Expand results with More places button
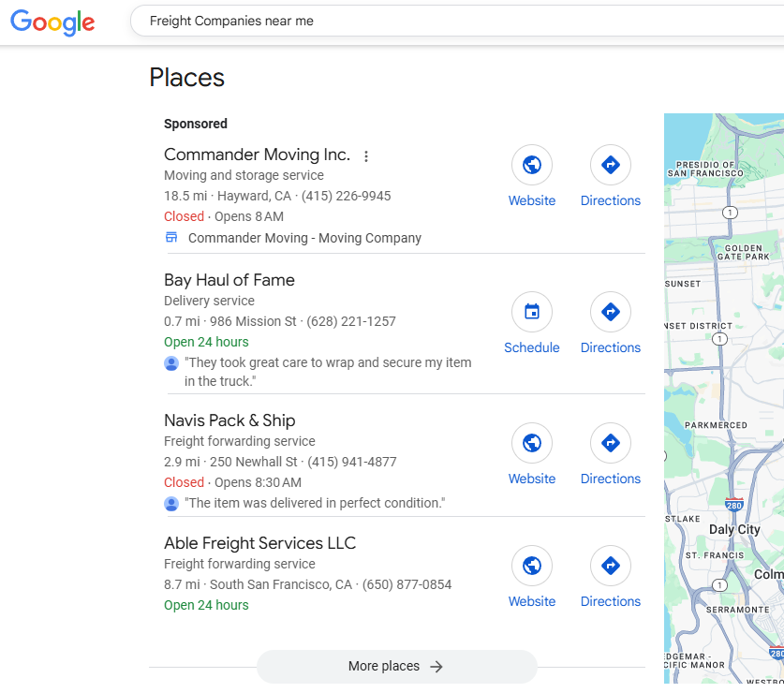This screenshot has height=693, width=784. pos(396,667)
